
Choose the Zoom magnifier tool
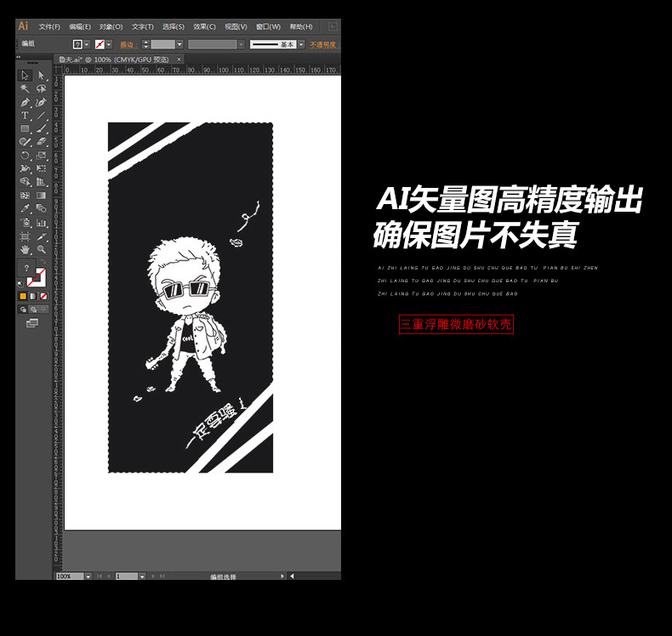click(41, 249)
